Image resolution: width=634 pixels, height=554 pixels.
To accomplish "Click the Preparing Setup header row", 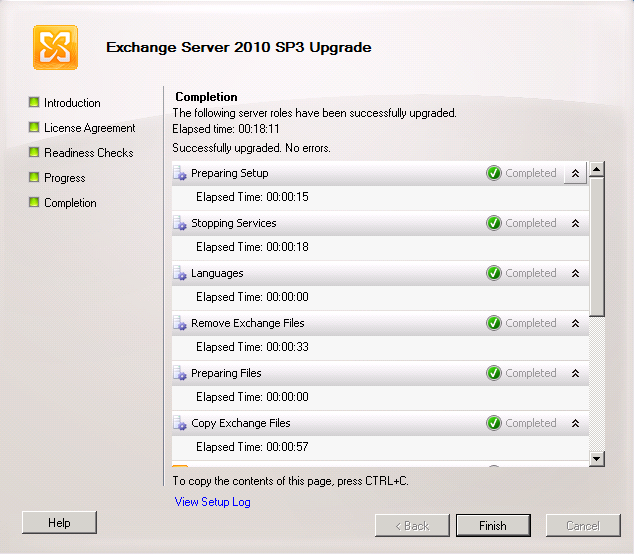I will pyautogui.click(x=380, y=173).
